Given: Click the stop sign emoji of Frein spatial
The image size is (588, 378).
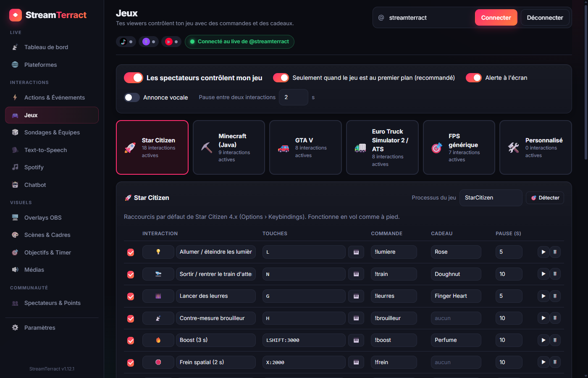Looking at the screenshot, I should (158, 362).
